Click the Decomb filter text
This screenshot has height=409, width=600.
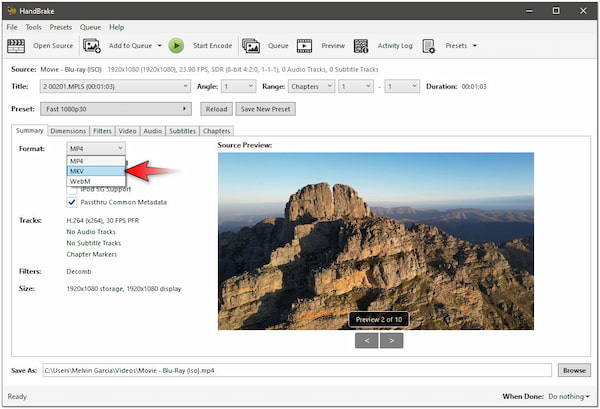pos(79,272)
